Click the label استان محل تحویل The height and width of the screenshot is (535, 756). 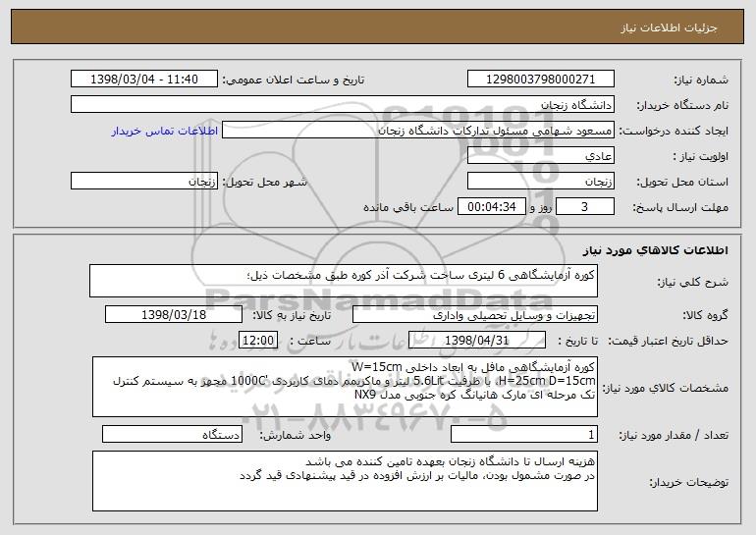click(682, 183)
